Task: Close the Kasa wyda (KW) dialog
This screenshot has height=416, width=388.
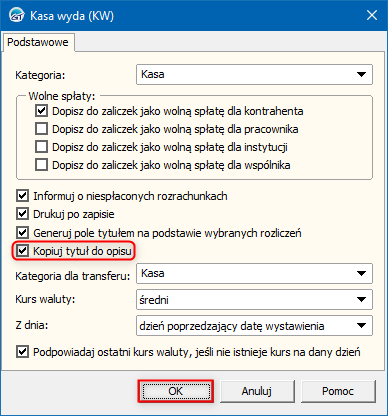Action: tap(372, 15)
